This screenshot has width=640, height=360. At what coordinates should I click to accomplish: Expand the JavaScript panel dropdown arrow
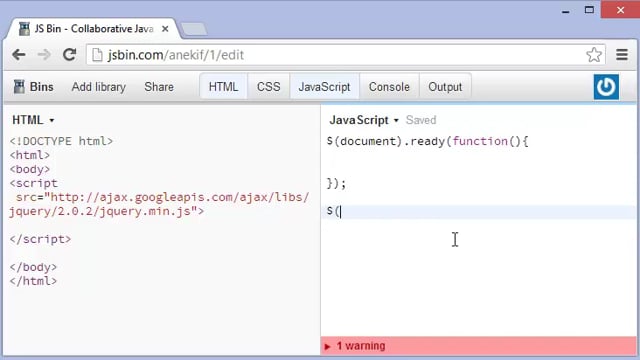[396, 121]
